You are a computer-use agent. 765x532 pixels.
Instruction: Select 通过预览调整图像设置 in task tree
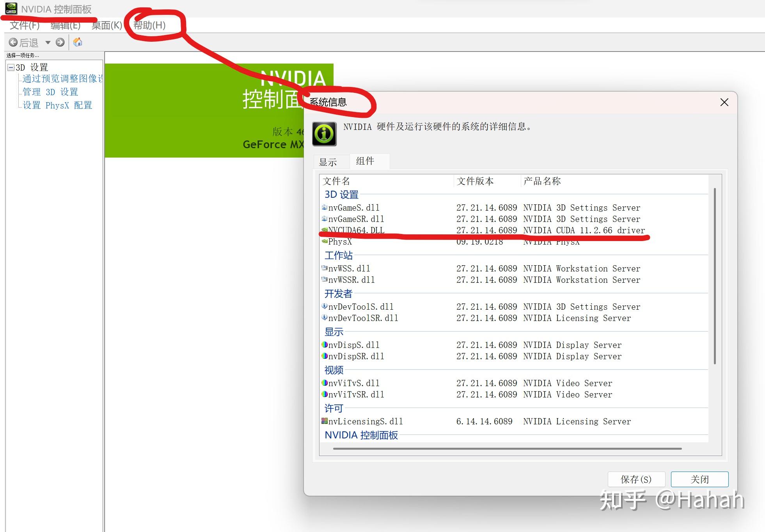pyautogui.click(x=62, y=79)
